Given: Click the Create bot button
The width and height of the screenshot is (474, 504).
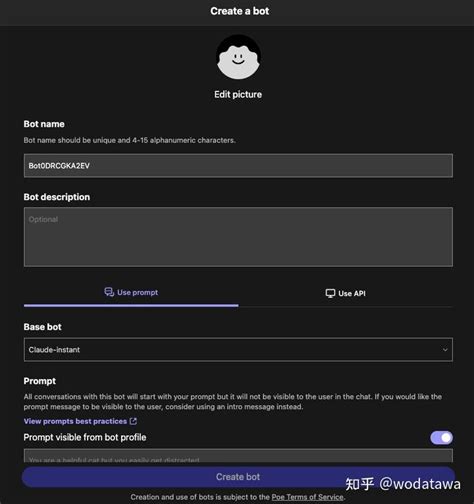Looking at the screenshot, I should (238, 477).
